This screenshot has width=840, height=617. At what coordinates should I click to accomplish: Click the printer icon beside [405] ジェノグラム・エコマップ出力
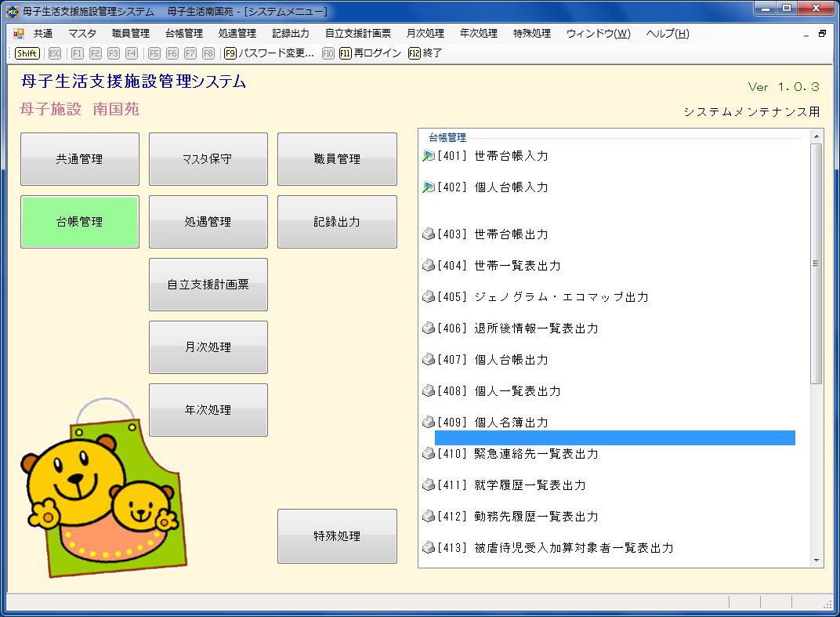(428, 297)
